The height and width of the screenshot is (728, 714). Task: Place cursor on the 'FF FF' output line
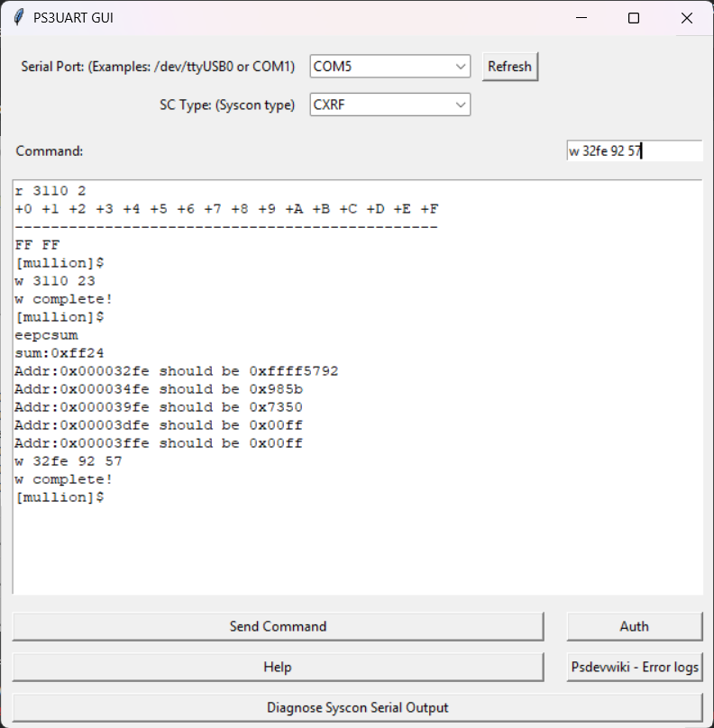pyautogui.click(x=38, y=245)
